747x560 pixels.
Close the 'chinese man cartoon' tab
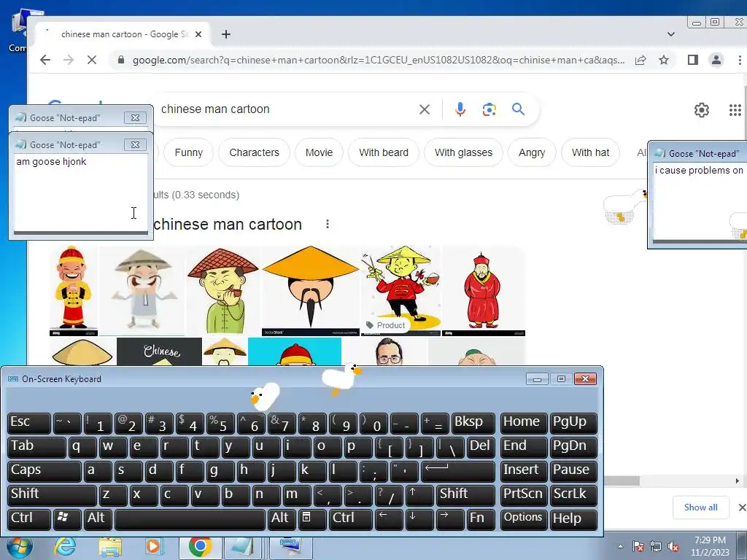198,34
